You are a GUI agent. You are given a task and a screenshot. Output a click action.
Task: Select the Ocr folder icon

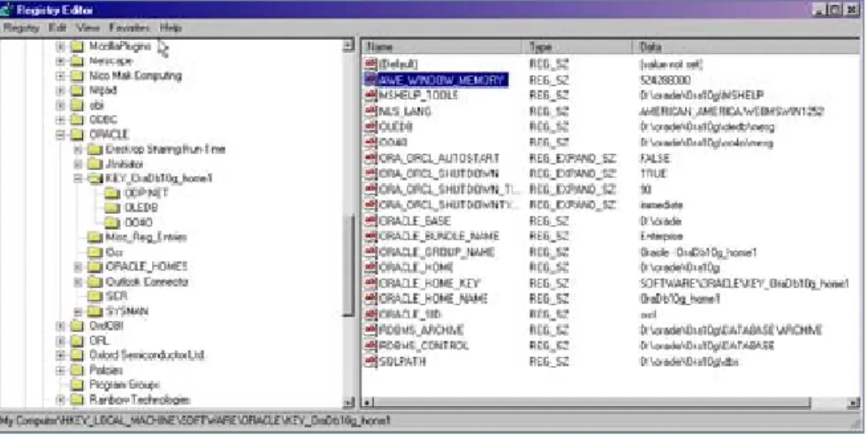click(95, 252)
